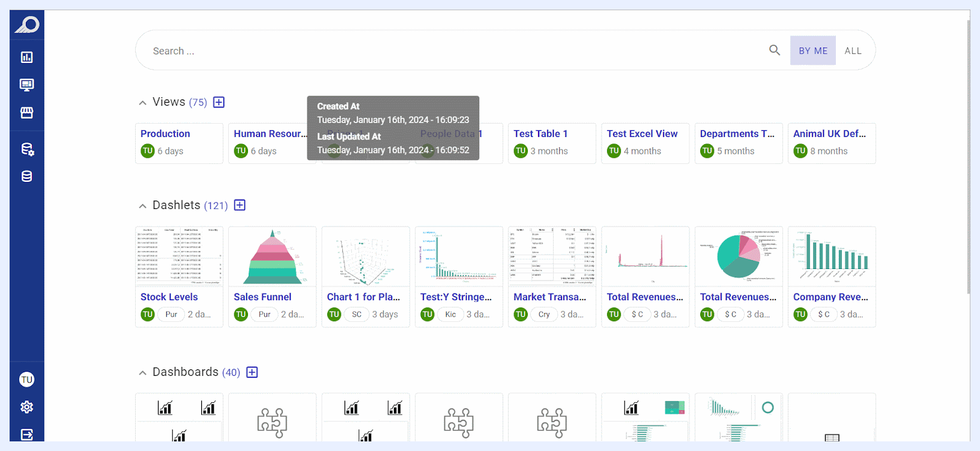Click the page vertical scrollbar
The image size is (980, 451).
pos(969,156)
